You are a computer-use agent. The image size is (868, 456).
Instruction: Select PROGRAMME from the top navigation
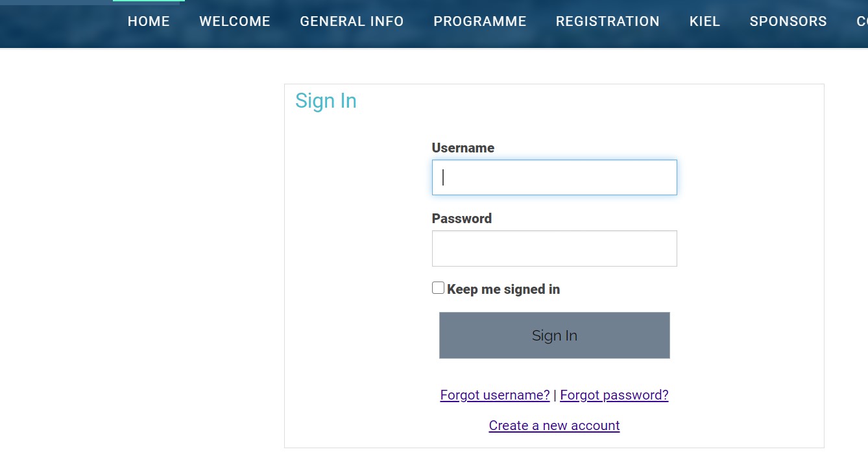click(x=480, y=21)
